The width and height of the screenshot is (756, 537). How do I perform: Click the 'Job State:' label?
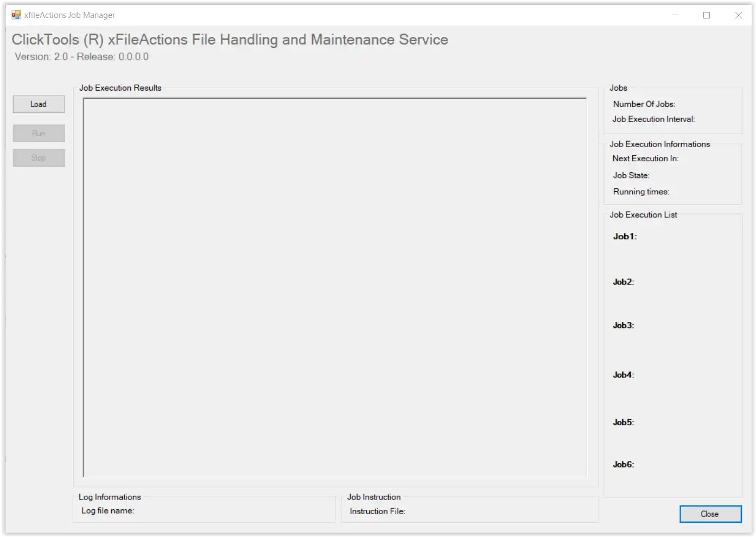[x=631, y=175]
